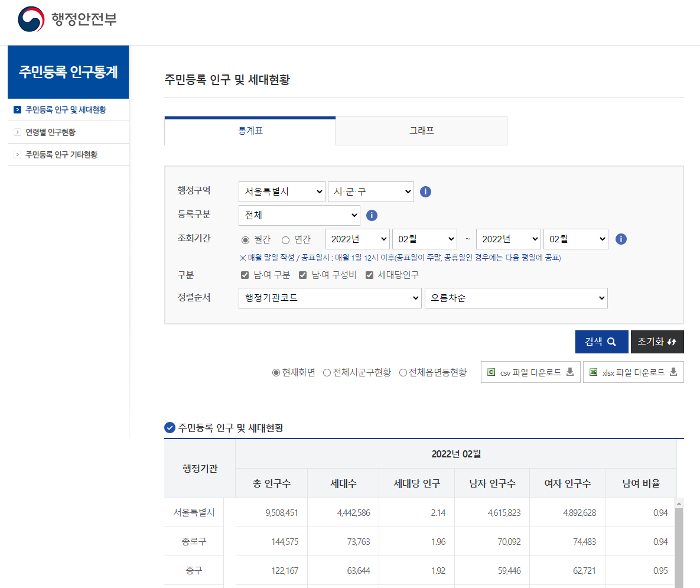Click the table vertical scrollbar thumb
700x588 pixels.
679,548
